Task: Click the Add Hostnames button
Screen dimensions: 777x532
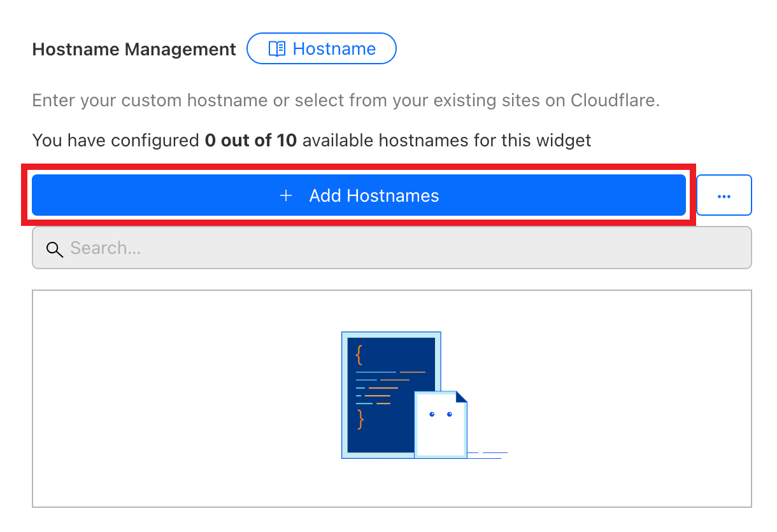Action: click(359, 195)
